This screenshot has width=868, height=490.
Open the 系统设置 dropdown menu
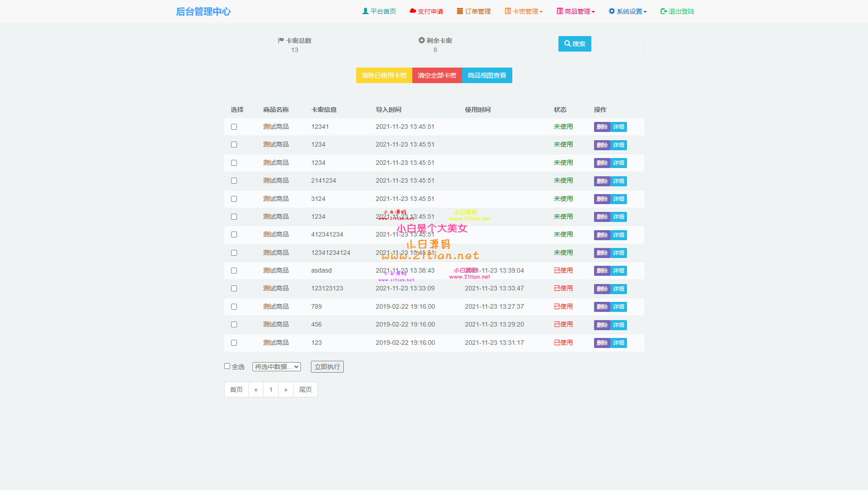coord(628,11)
